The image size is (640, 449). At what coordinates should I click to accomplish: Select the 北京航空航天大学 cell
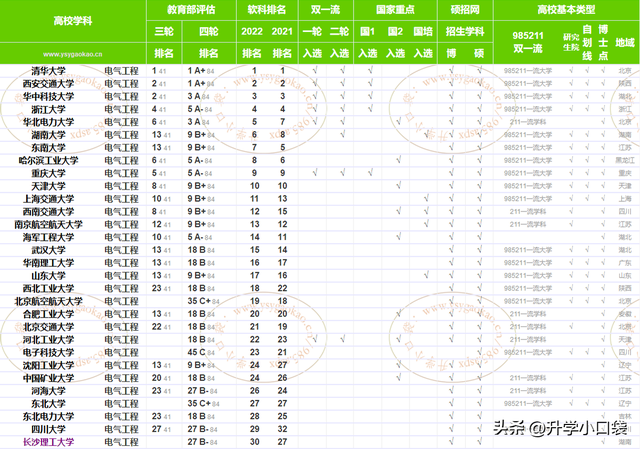48,301
